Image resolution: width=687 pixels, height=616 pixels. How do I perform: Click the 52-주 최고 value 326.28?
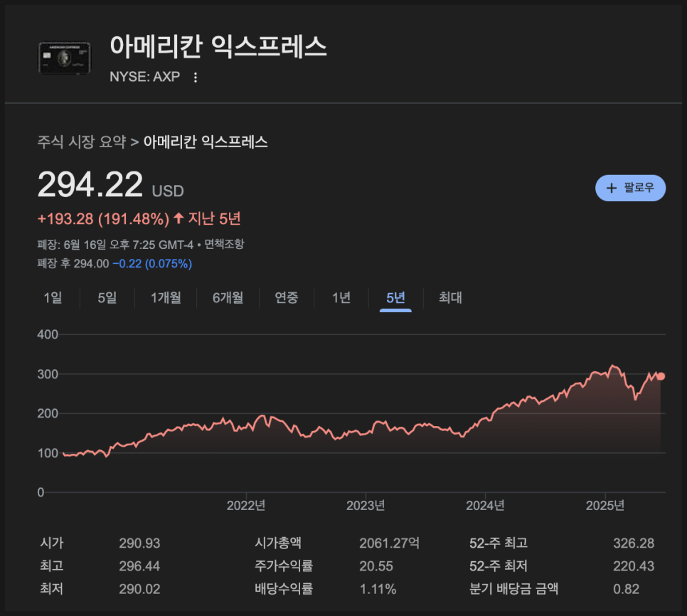pos(634,543)
